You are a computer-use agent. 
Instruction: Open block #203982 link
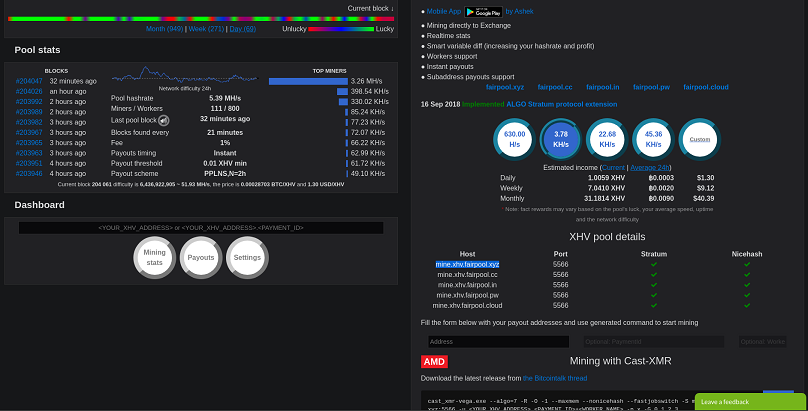29,122
